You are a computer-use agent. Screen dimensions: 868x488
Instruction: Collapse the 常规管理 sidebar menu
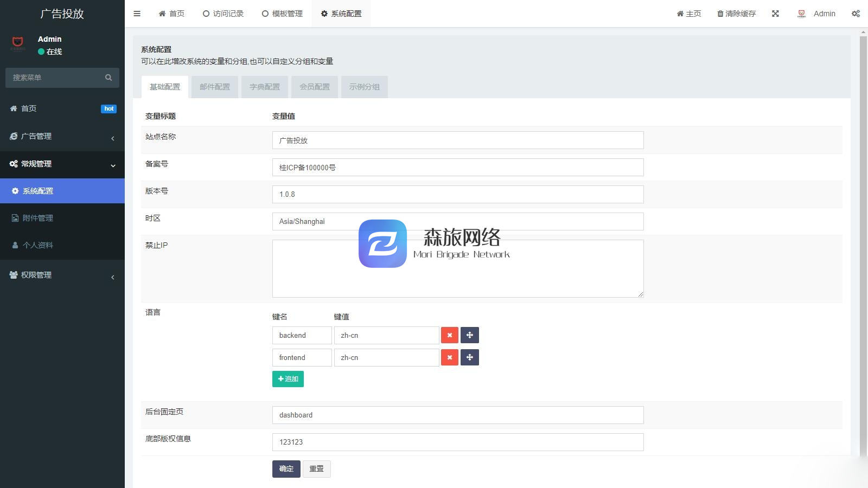coord(62,164)
